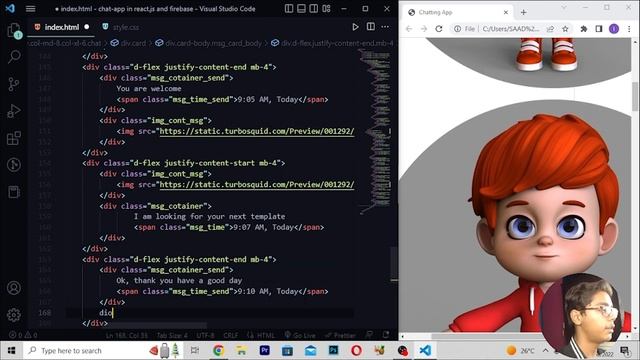
Task: Go forward in Chrome
Action: 424,29
